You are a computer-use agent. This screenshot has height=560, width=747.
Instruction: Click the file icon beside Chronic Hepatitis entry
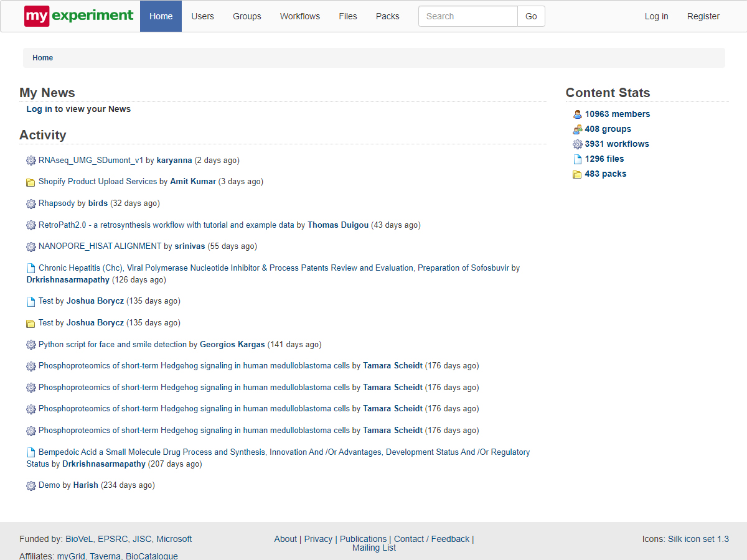click(31, 268)
